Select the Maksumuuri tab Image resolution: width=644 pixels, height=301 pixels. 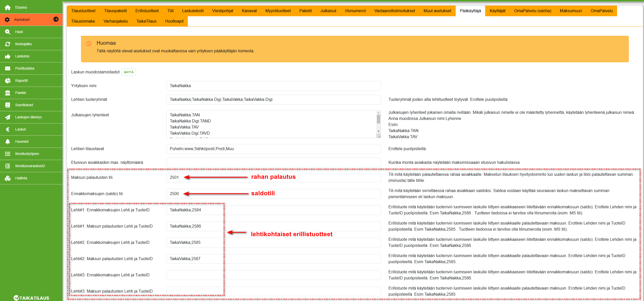click(571, 11)
